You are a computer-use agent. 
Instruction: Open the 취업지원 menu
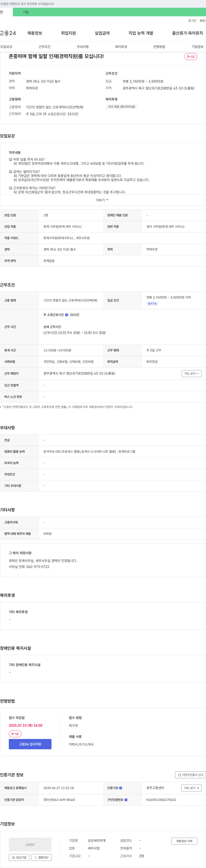pos(68,33)
